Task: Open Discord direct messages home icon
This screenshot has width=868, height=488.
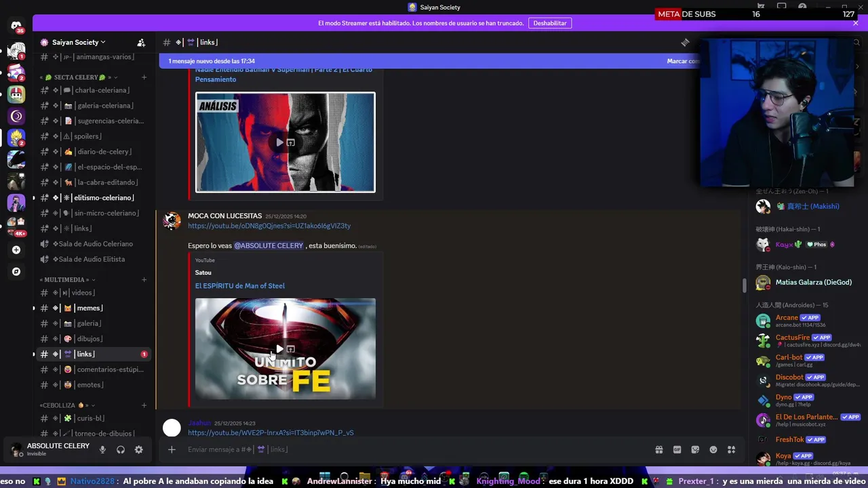Action: (x=16, y=26)
